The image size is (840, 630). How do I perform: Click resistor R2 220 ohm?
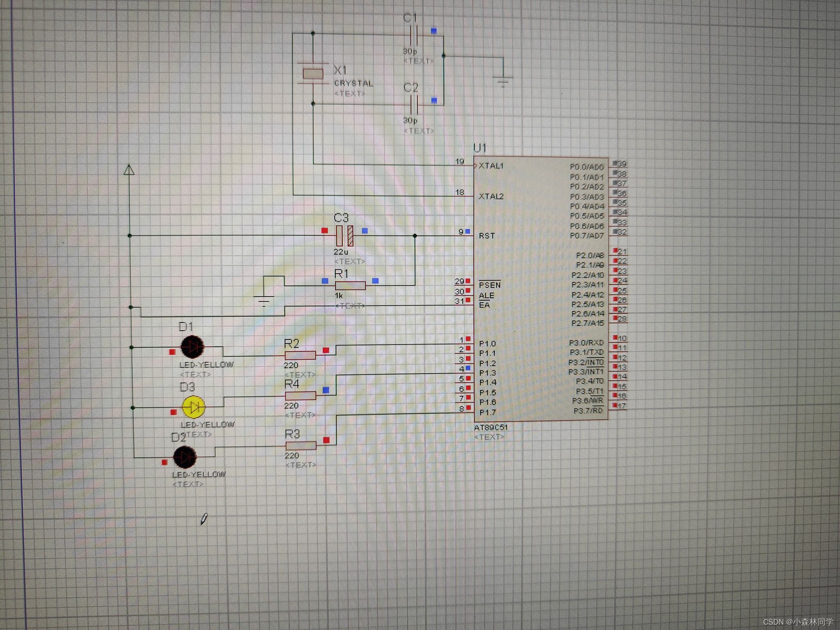coord(300,355)
